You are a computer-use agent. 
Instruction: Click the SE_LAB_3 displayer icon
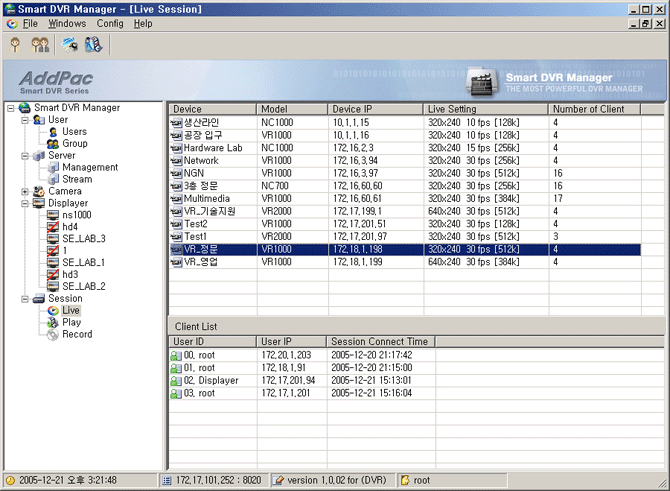click(53, 239)
